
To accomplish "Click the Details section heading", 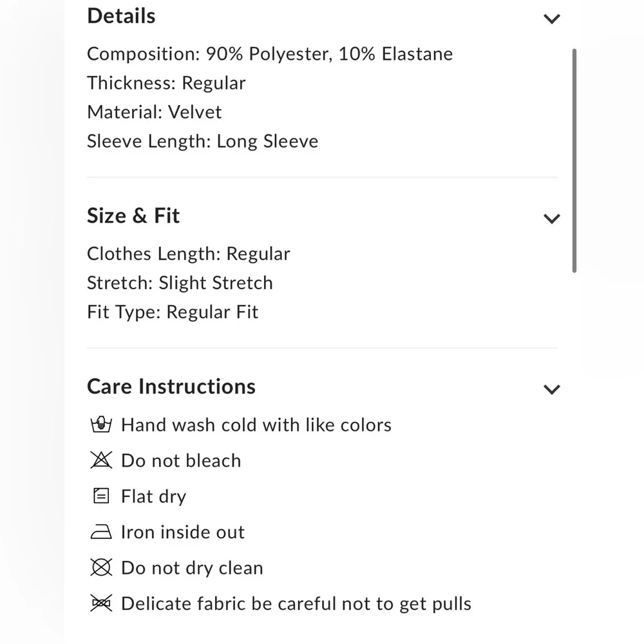I will pos(121,16).
